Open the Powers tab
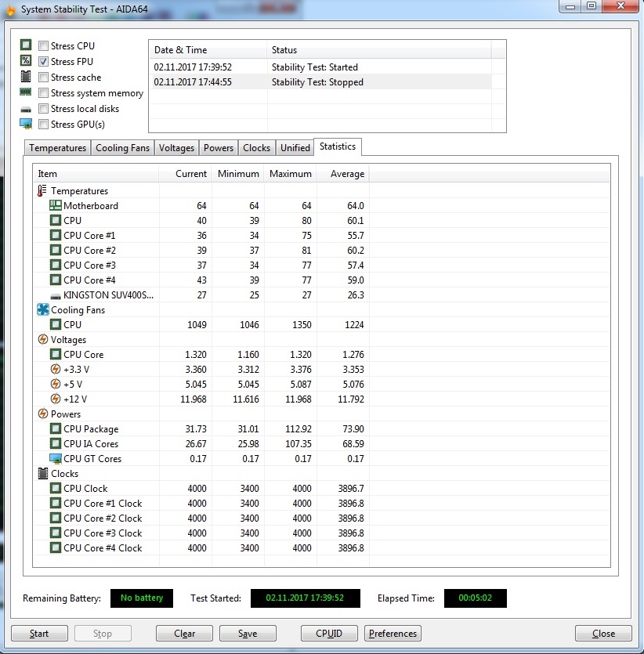Viewport: 644px width, 654px height. pos(218,148)
